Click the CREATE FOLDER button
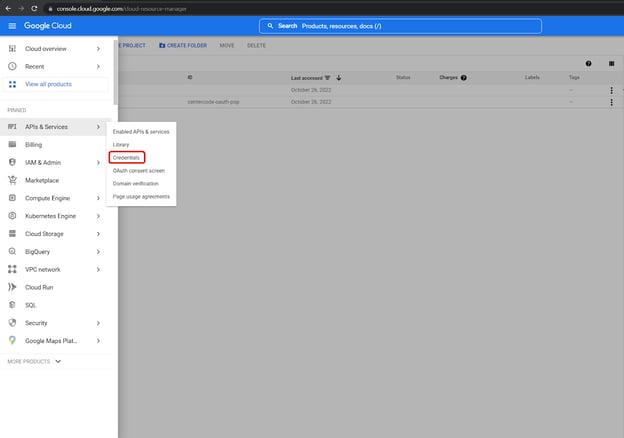The width and height of the screenshot is (624, 438). 181,45
